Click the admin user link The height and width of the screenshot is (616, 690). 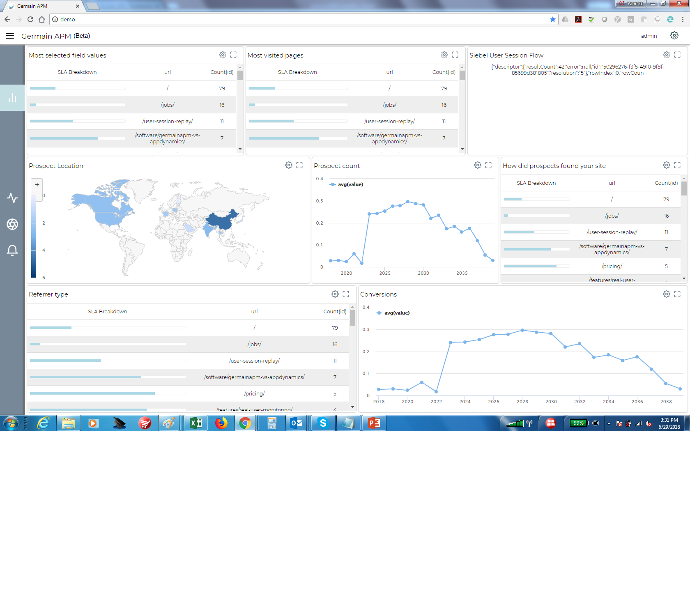(649, 36)
